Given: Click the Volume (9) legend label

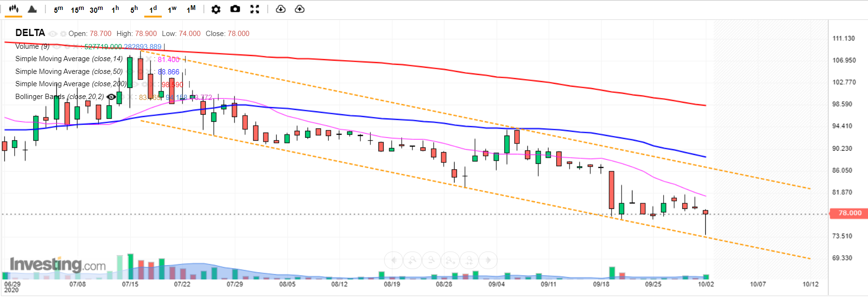Looking at the screenshot, I should coord(32,46).
